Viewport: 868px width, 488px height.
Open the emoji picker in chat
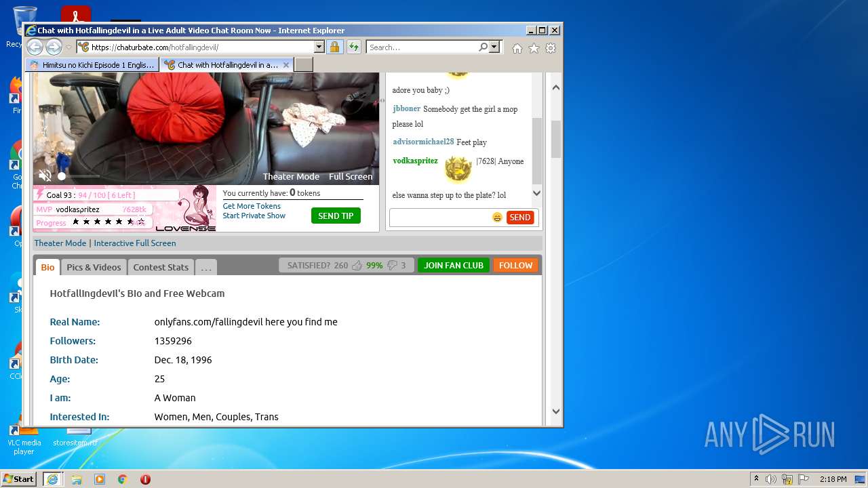(497, 218)
